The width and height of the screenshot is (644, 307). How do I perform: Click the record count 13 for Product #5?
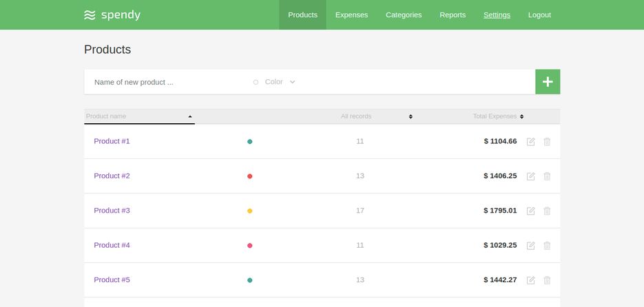[360, 280]
